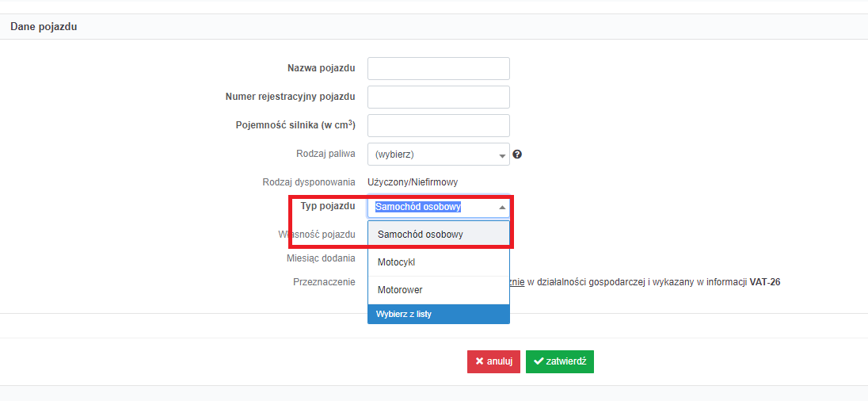The width and height of the screenshot is (868, 401).
Task: Confirm the form with the zatwierdź button
Action: (x=560, y=361)
